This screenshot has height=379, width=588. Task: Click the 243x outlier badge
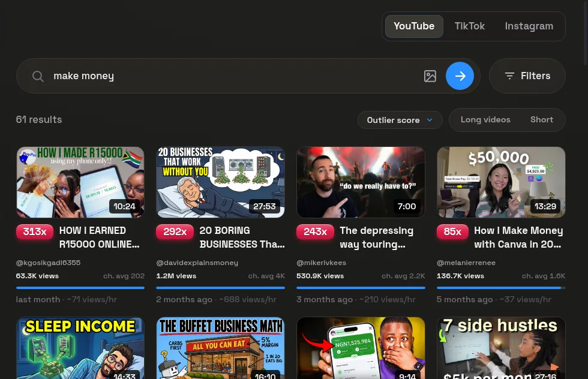point(315,231)
